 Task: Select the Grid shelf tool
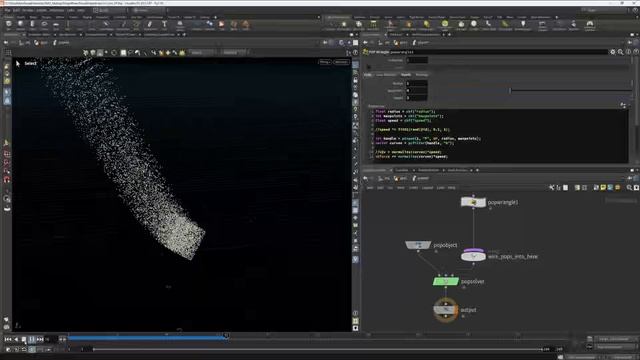[56, 24]
